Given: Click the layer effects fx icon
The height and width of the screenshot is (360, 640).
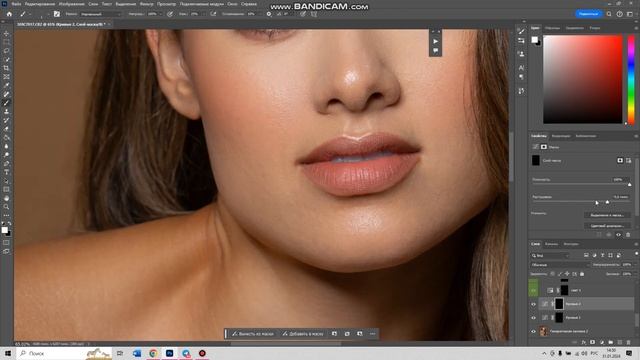Looking at the screenshot, I should [584, 342].
